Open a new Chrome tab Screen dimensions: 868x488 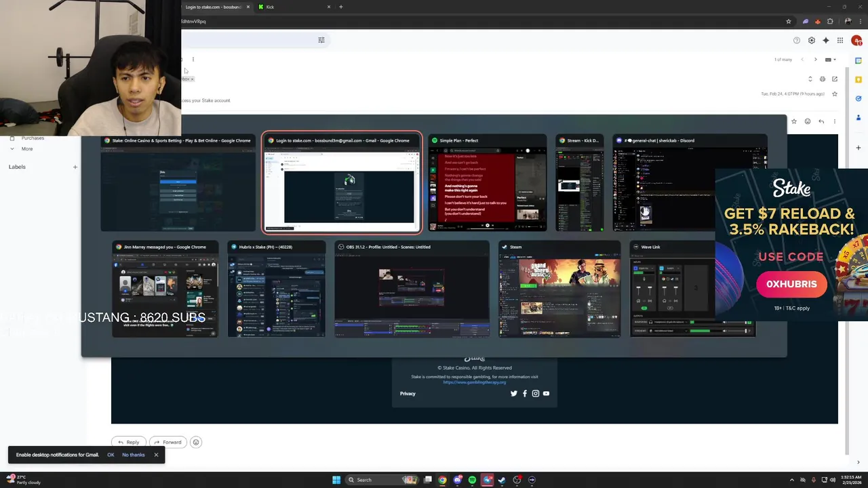pos(340,7)
